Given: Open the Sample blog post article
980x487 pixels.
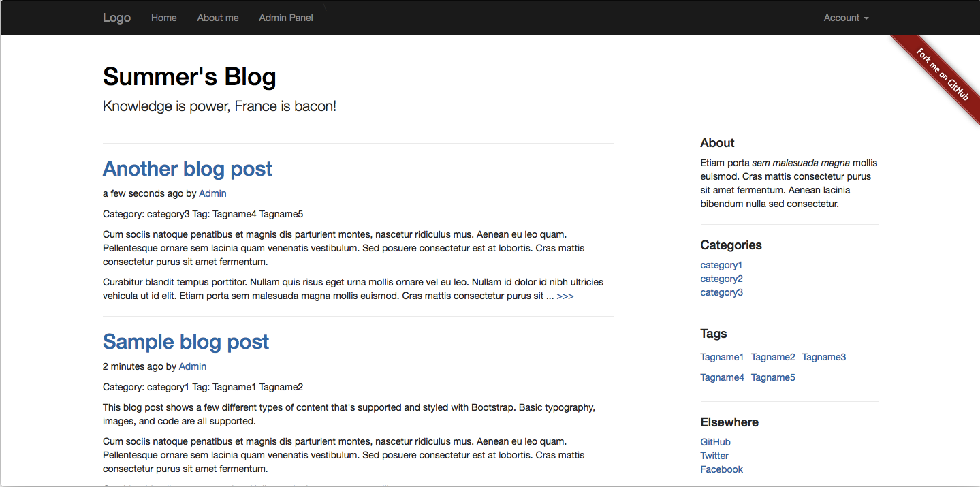Looking at the screenshot, I should tap(185, 341).
